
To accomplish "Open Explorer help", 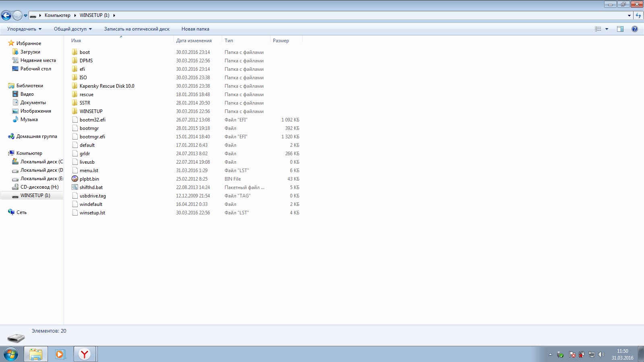I will pos(635,29).
